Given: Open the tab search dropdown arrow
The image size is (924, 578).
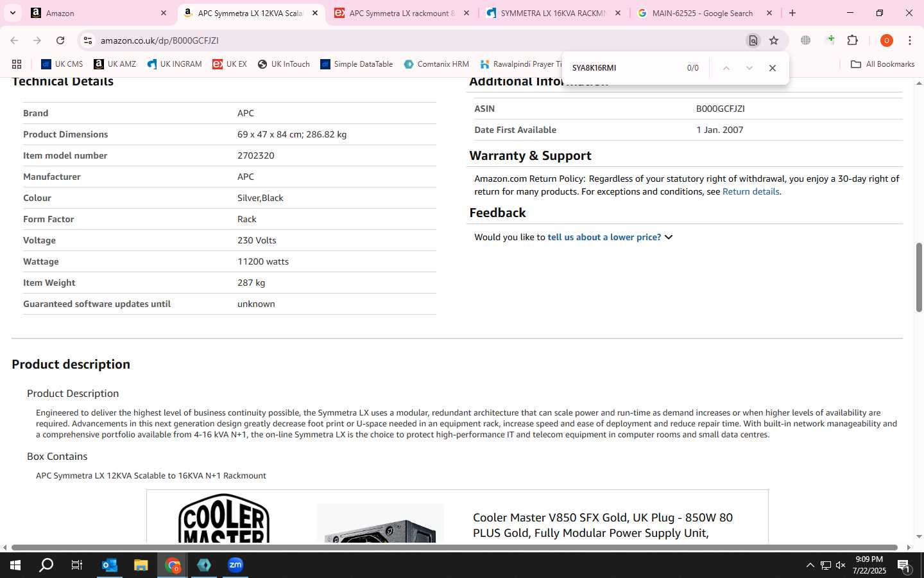Looking at the screenshot, I should [x=12, y=13].
